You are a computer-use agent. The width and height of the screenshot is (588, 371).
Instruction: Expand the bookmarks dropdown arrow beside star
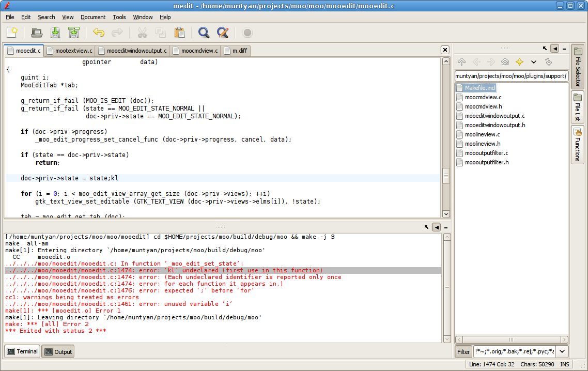tap(534, 62)
